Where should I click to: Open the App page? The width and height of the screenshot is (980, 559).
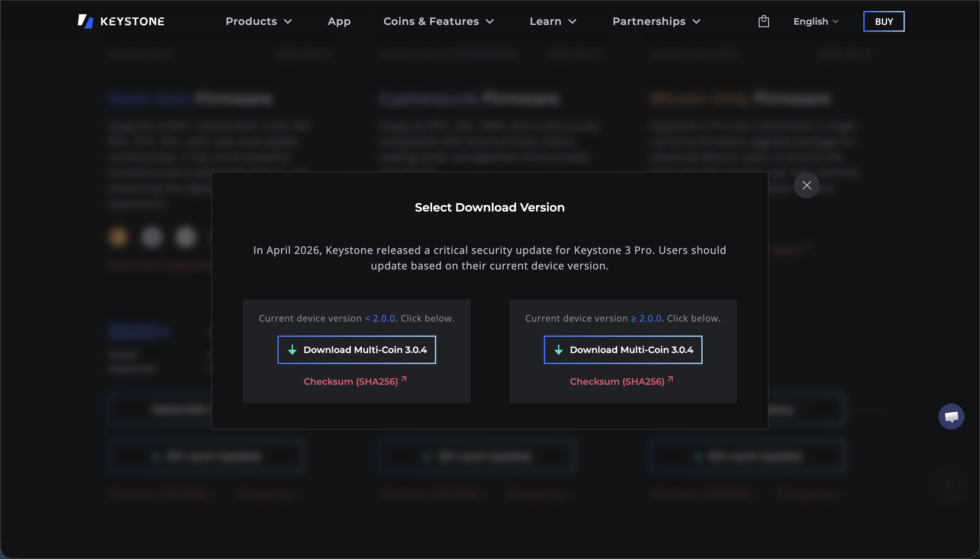click(339, 21)
